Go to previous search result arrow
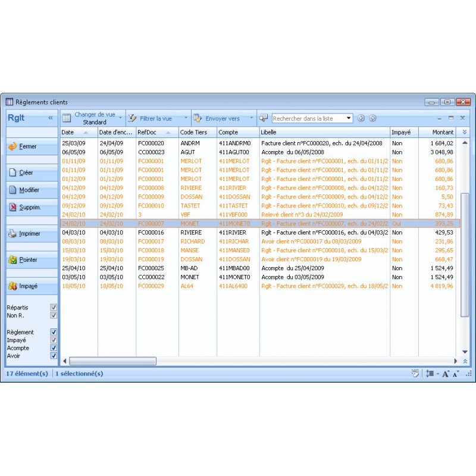The image size is (476, 476). pos(361,118)
